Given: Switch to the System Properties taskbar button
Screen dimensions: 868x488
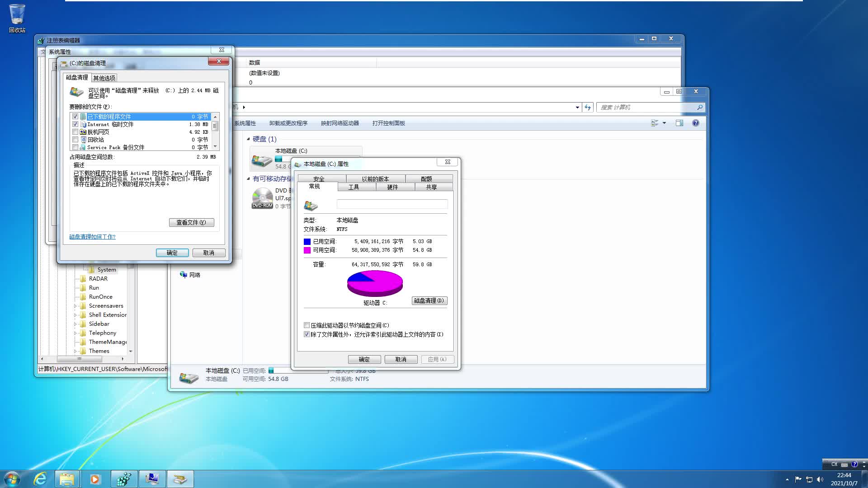Looking at the screenshot, I should [152, 479].
